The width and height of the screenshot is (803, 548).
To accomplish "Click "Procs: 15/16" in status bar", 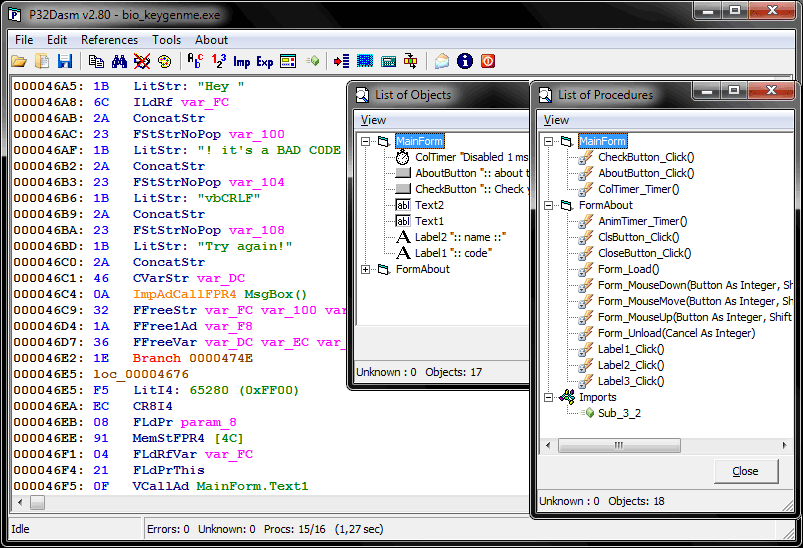I will (294, 529).
